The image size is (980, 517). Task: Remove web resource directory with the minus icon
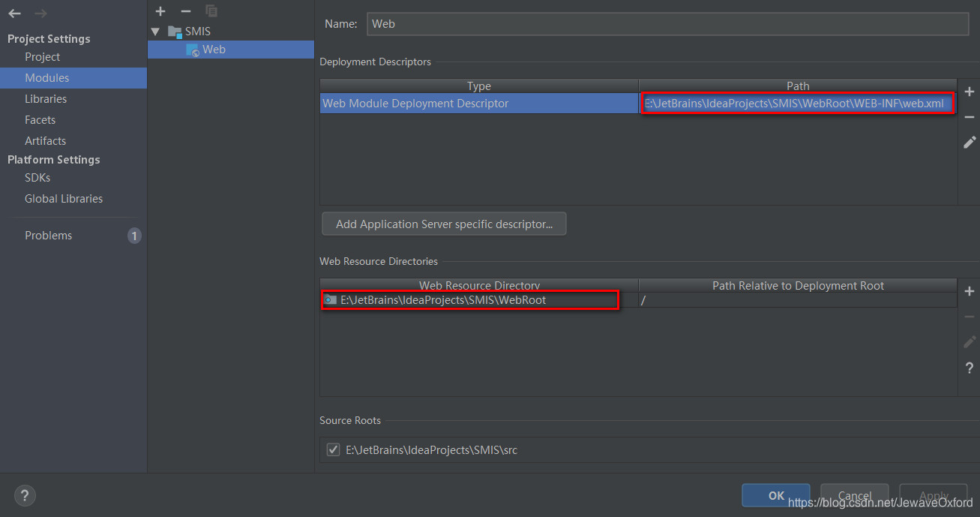pos(969,317)
